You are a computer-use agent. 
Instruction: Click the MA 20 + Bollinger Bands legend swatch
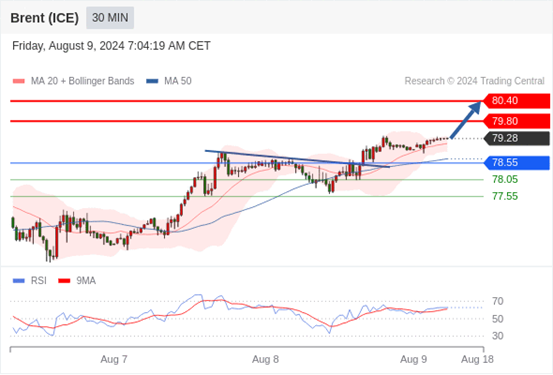pyautogui.click(x=19, y=81)
